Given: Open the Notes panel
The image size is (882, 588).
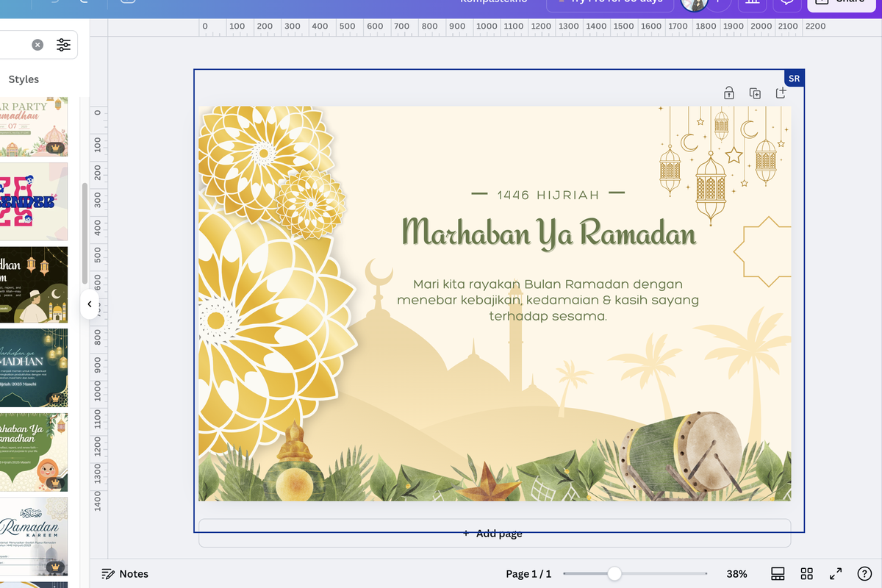Looking at the screenshot, I should click(x=125, y=573).
